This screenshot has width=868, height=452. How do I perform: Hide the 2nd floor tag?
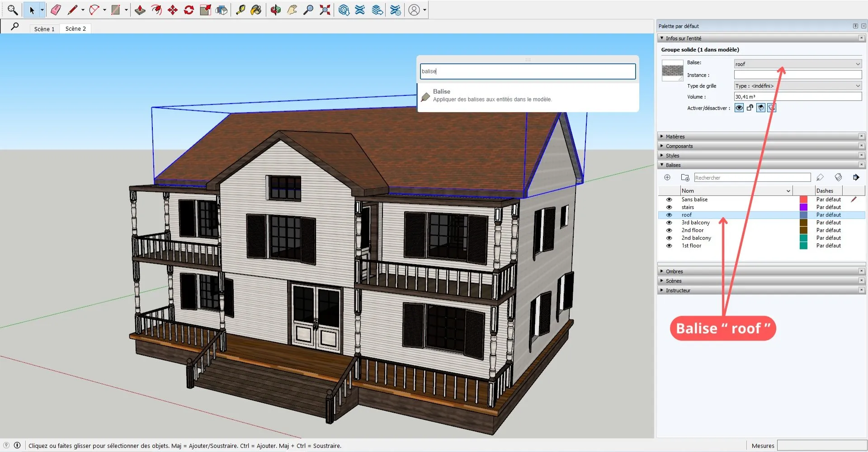[x=669, y=230]
